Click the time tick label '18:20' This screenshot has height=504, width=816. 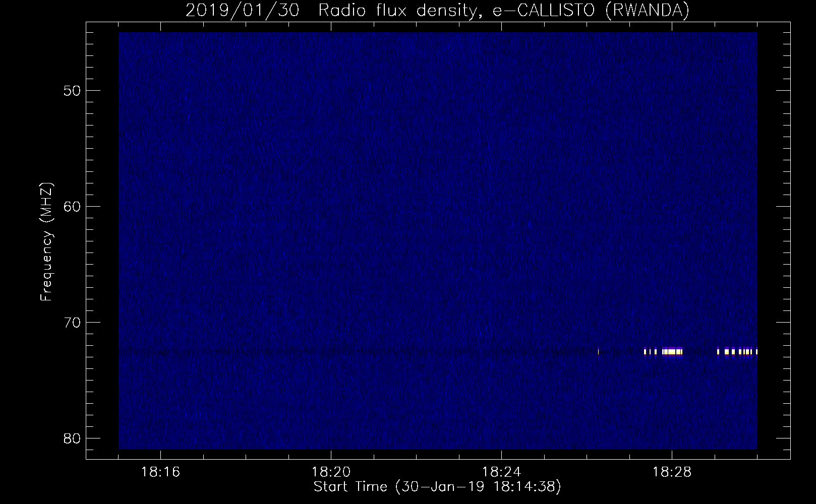tap(331, 472)
